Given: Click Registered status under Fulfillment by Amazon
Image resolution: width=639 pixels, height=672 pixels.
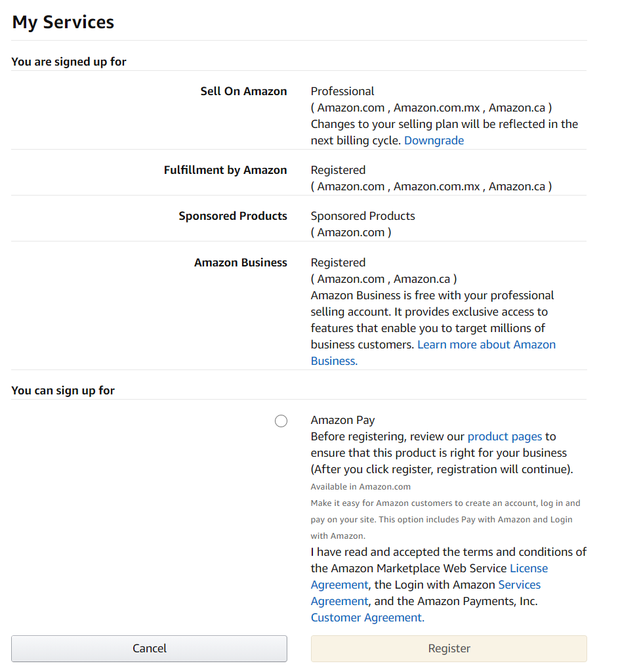Looking at the screenshot, I should (x=338, y=170).
